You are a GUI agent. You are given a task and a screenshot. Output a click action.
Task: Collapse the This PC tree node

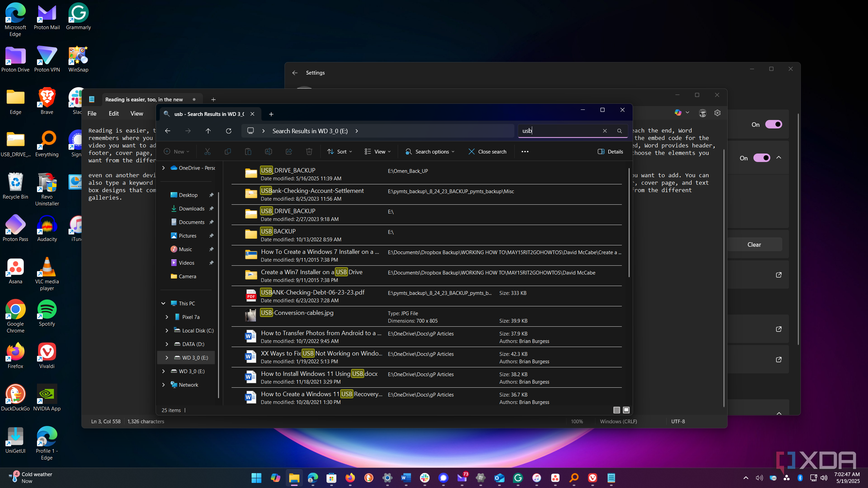point(163,303)
